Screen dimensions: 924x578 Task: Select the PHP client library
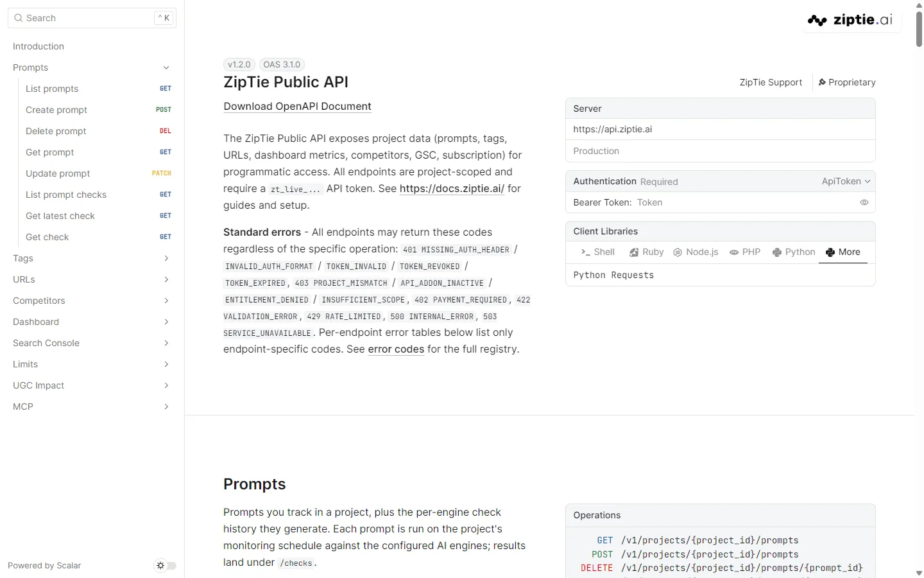point(745,252)
